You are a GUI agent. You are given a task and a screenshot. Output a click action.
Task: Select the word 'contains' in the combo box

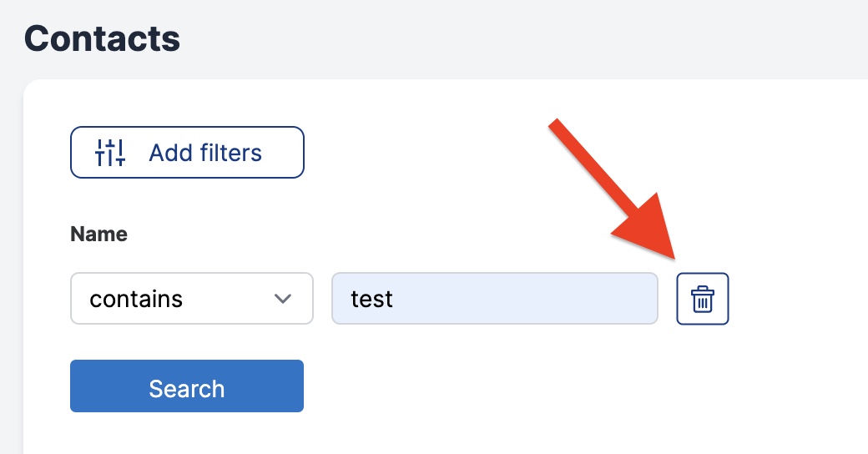136,299
